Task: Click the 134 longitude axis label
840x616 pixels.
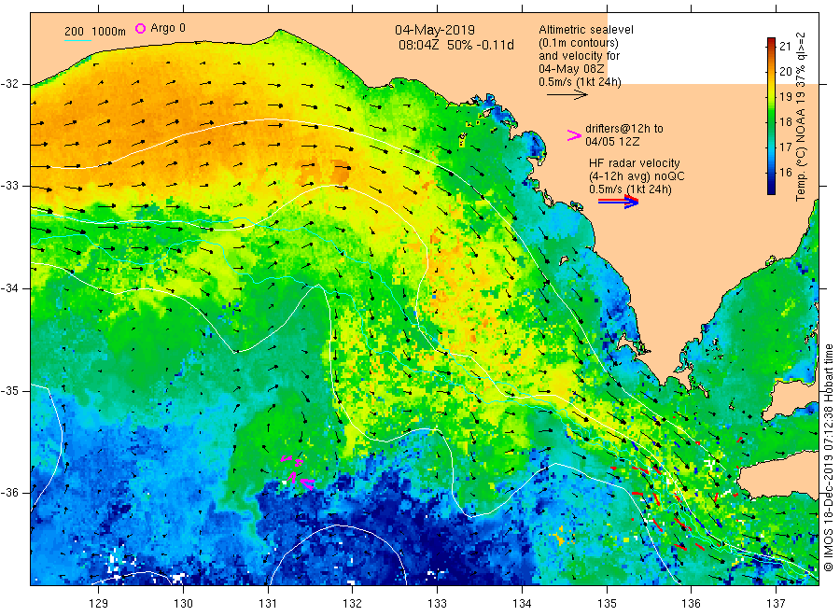Action: [x=522, y=604]
